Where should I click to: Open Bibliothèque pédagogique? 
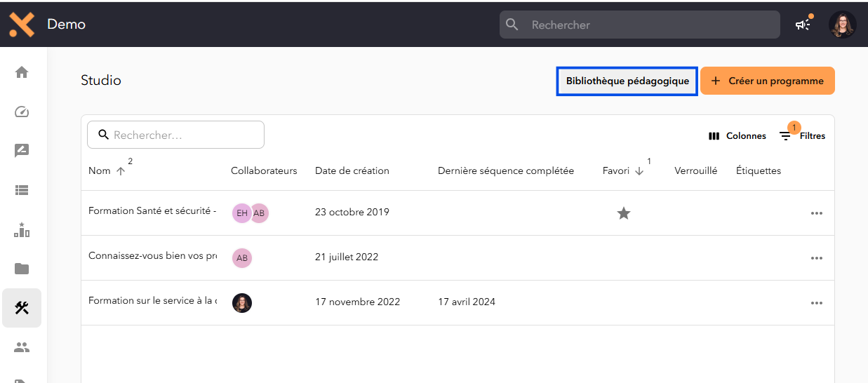pyautogui.click(x=627, y=81)
